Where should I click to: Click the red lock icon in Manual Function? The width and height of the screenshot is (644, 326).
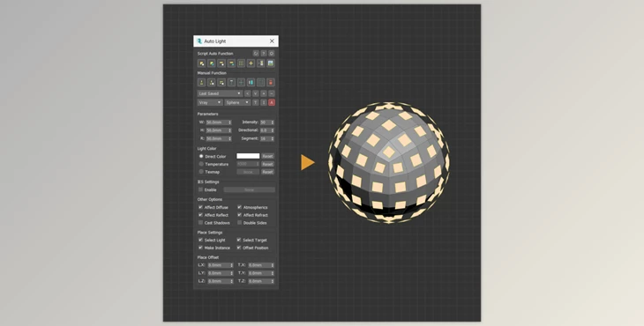click(x=271, y=83)
